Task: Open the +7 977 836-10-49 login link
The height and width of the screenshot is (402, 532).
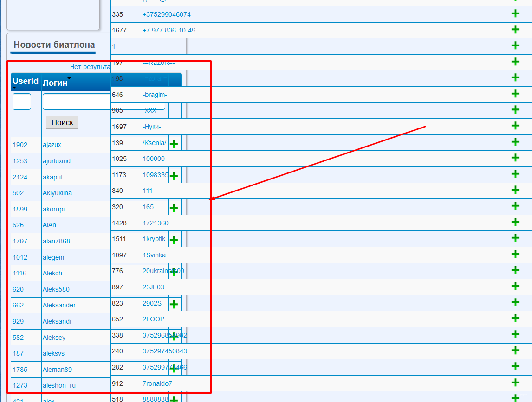Action: [x=169, y=30]
